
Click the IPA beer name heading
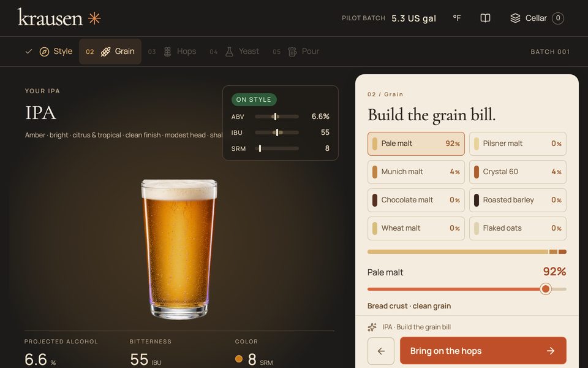tap(40, 113)
